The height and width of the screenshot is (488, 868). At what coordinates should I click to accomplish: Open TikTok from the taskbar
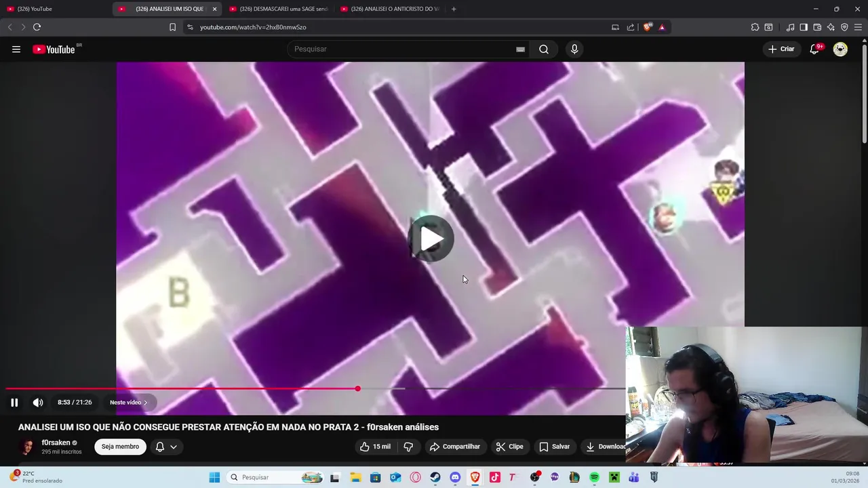coord(494,477)
